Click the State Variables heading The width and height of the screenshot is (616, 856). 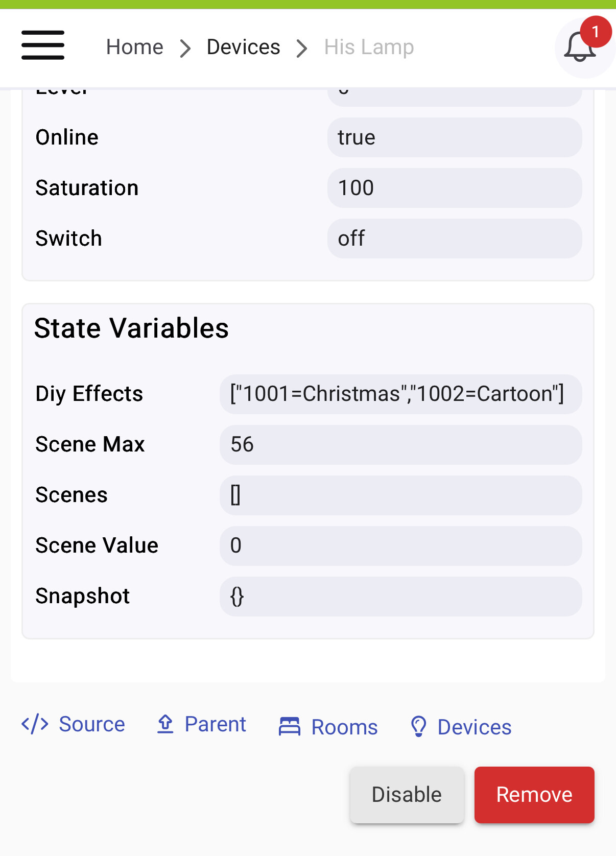(131, 328)
